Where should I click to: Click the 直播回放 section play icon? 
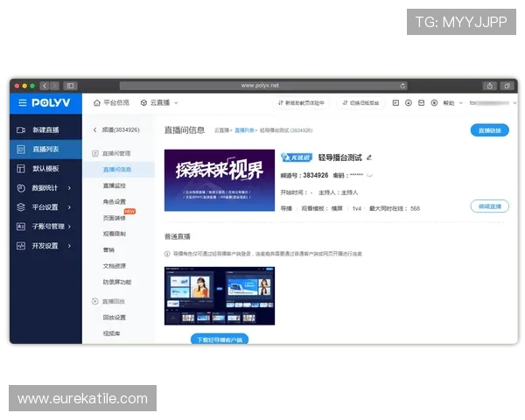95,301
